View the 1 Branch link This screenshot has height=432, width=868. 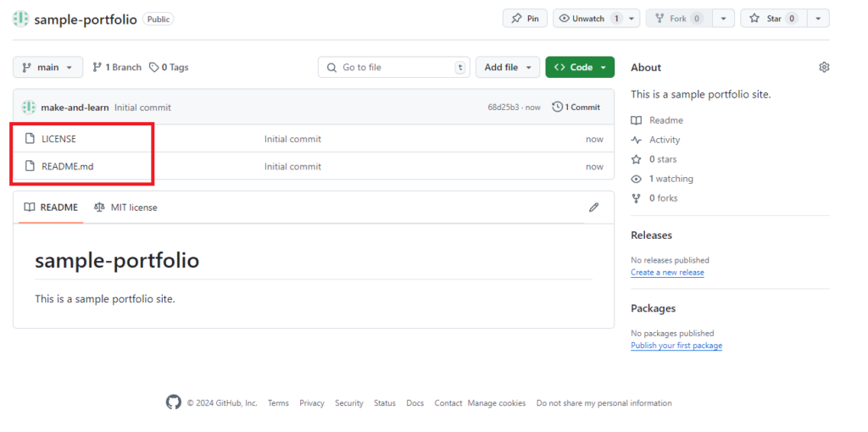[x=117, y=67]
